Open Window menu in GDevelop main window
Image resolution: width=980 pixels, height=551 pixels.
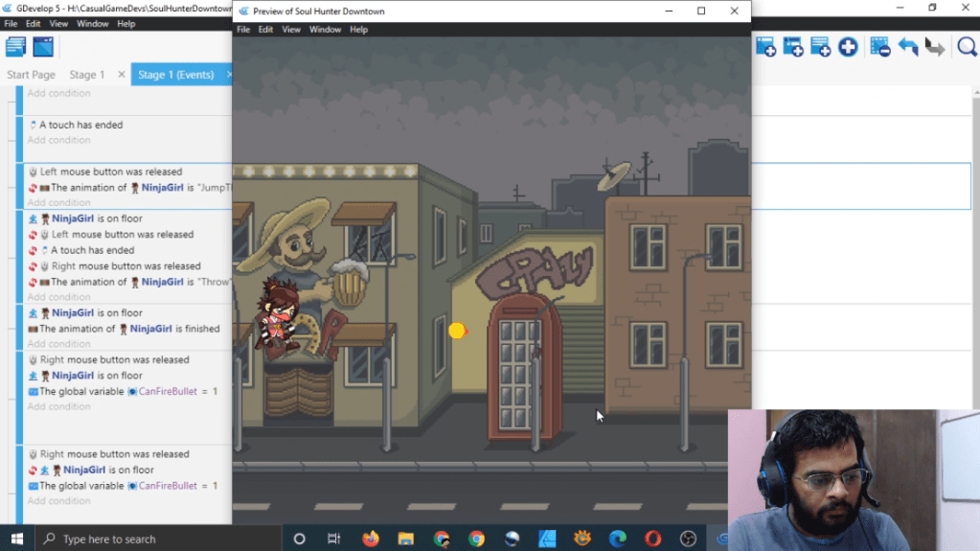93,24
